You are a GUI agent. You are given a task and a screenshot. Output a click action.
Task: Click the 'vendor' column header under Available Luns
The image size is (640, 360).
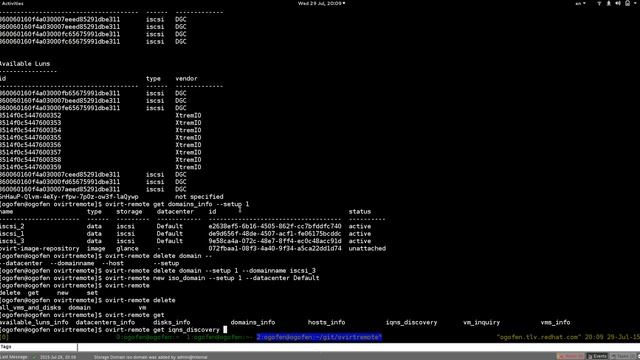coord(187,78)
